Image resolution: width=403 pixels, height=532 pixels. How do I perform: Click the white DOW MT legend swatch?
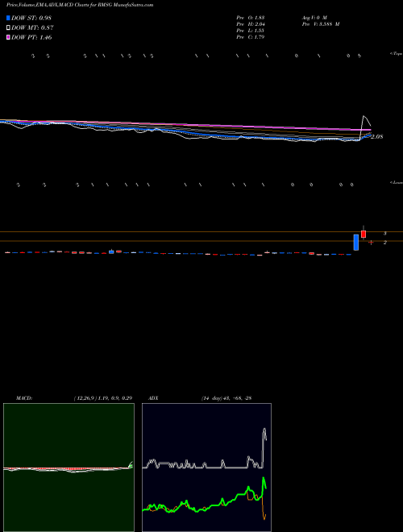pos(9,28)
